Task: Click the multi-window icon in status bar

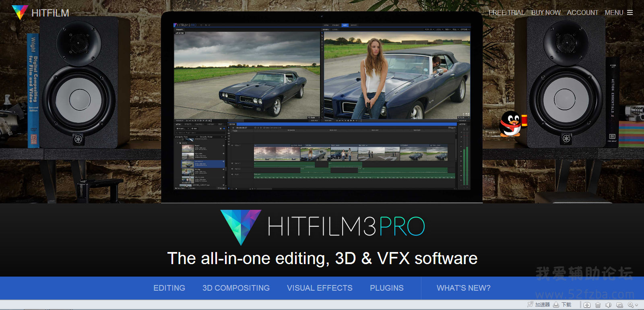Action: coord(619,305)
